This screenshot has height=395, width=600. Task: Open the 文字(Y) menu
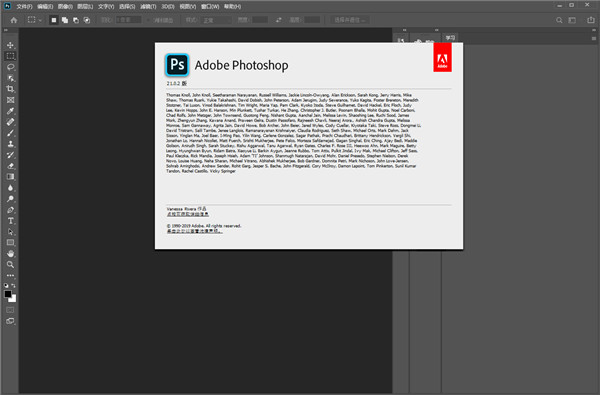pyautogui.click(x=106, y=7)
